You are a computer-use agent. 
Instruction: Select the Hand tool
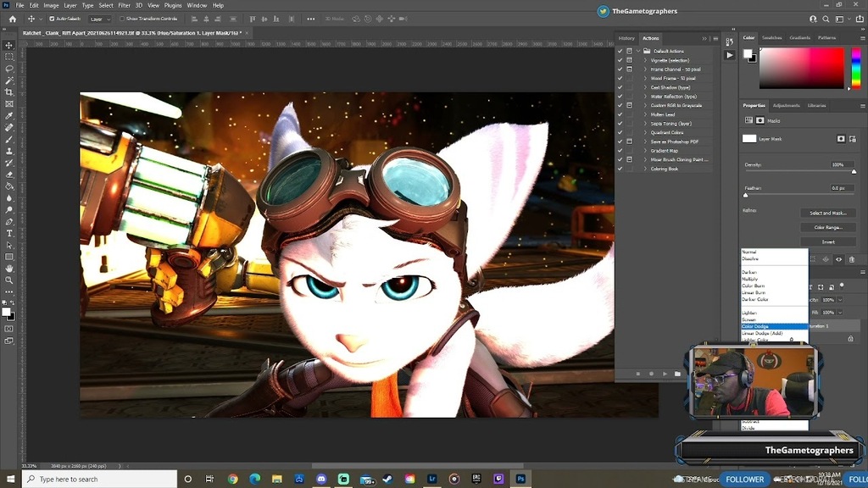(8, 269)
